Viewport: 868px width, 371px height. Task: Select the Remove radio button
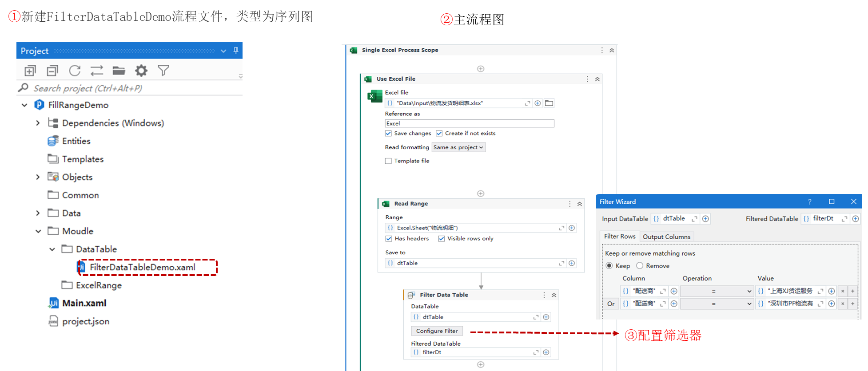tap(640, 266)
